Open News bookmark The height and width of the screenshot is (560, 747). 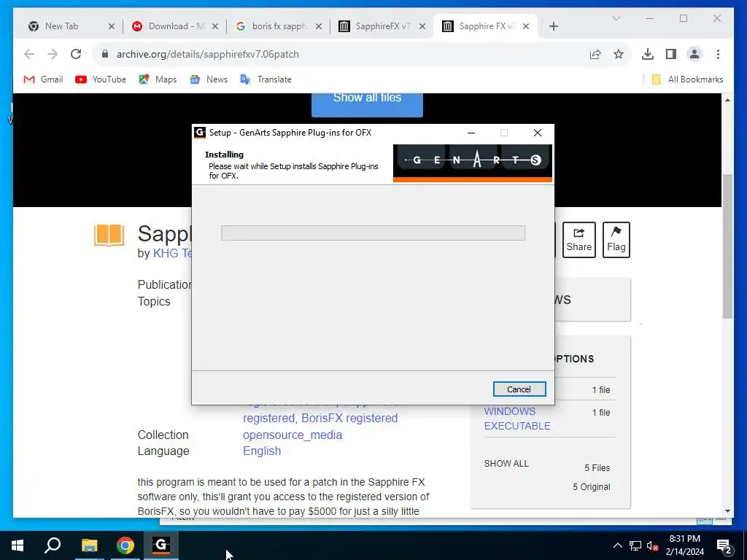click(x=209, y=79)
